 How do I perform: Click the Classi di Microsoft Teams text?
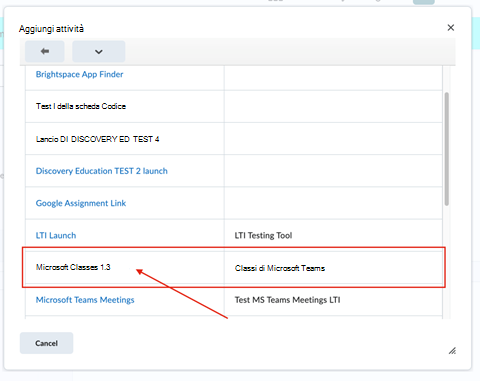280,268
